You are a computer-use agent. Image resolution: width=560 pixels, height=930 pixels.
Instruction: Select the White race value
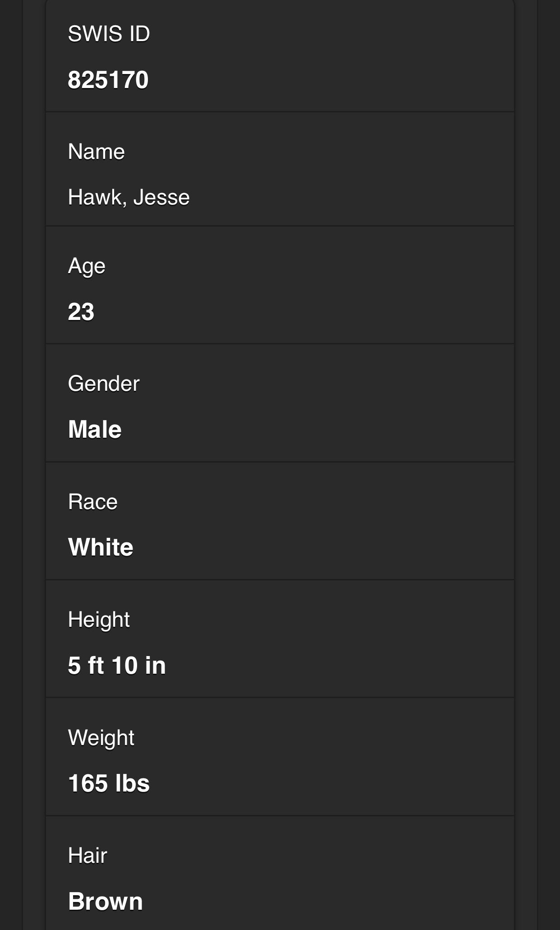click(x=101, y=547)
